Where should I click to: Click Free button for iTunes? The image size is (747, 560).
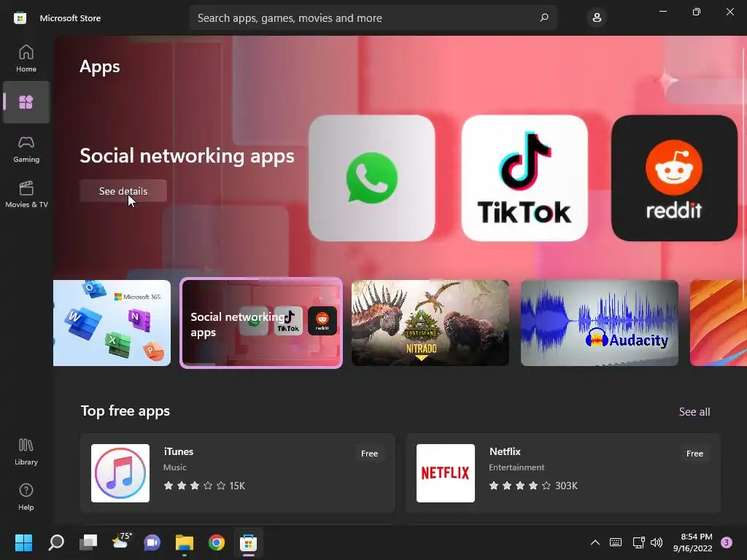(x=369, y=454)
